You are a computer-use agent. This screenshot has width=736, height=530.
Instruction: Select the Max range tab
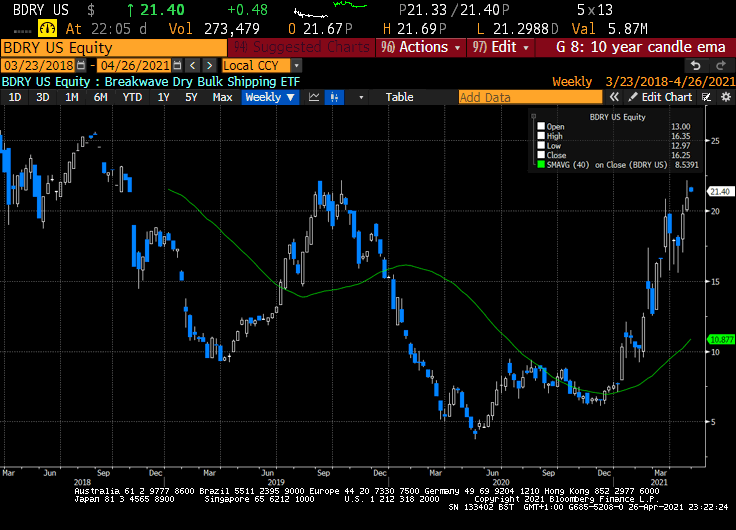point(222,97)
